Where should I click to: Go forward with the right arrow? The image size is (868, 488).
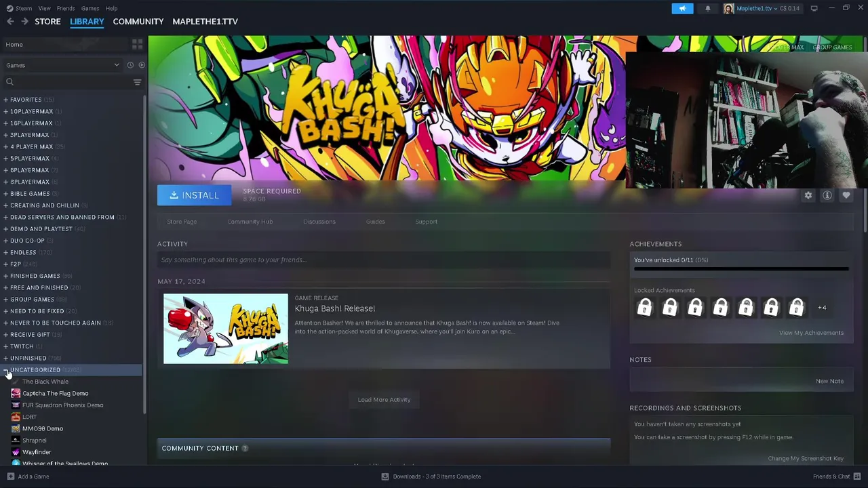[x=24, y=22]
